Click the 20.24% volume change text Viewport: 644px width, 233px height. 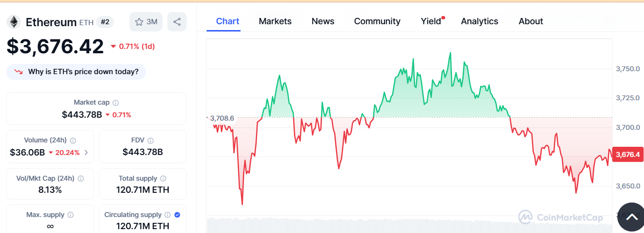pos(67,153)
